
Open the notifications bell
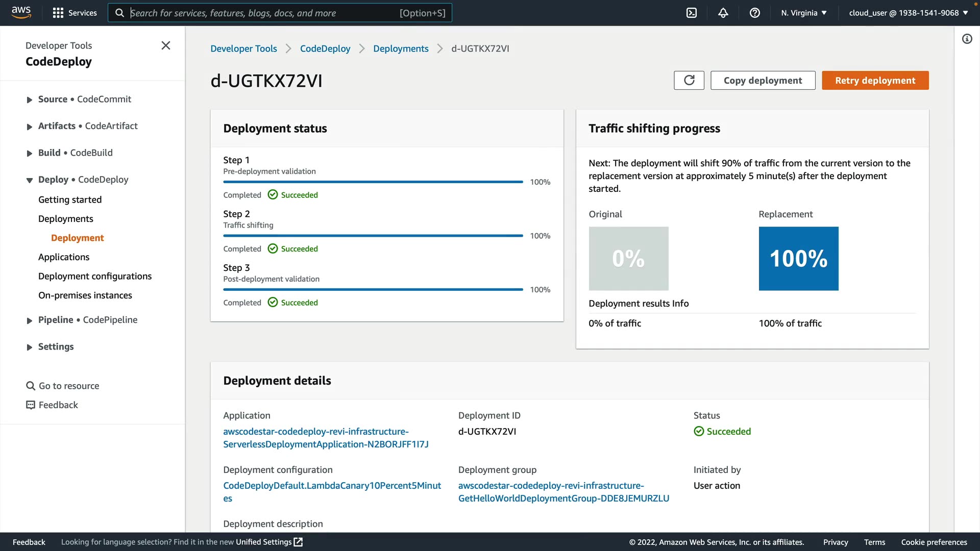tap(723, 13)
